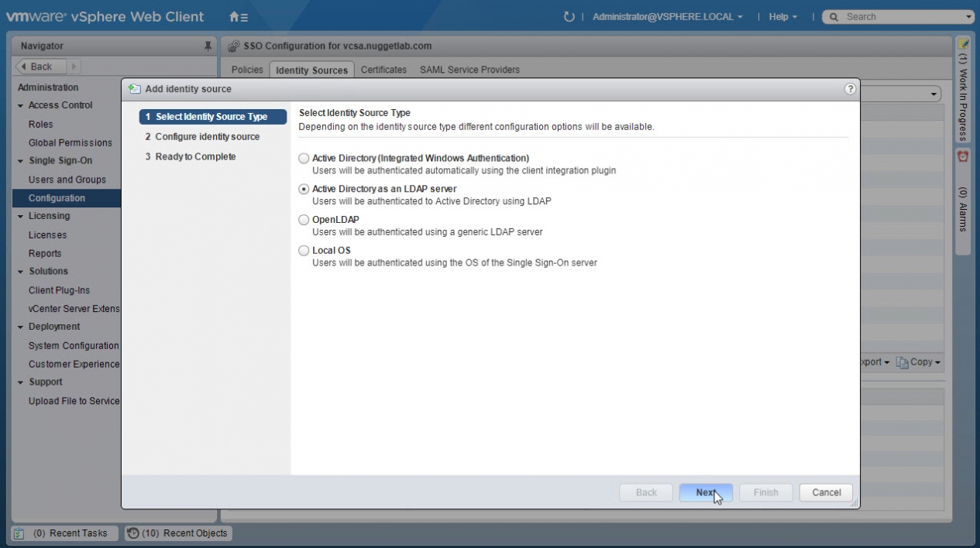
Task: Switch to the Certificates tab
Action: (x=383, y=70)
